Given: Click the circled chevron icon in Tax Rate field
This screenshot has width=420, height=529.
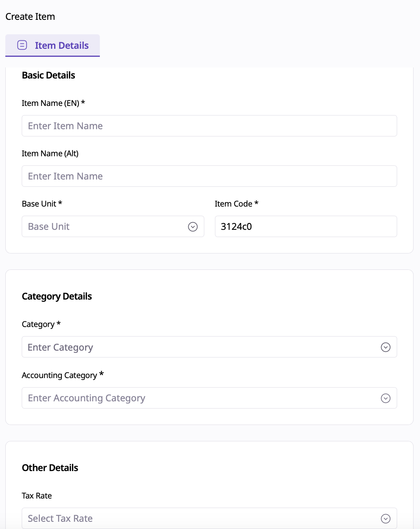Looking at the screenshot, I should coord(386,519).
